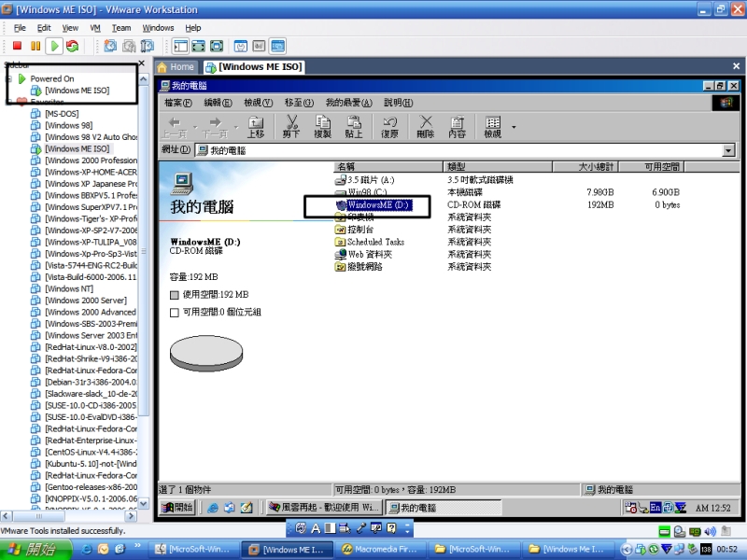Take a snapshot using the VMware toolbar icon

pos(110,46)
